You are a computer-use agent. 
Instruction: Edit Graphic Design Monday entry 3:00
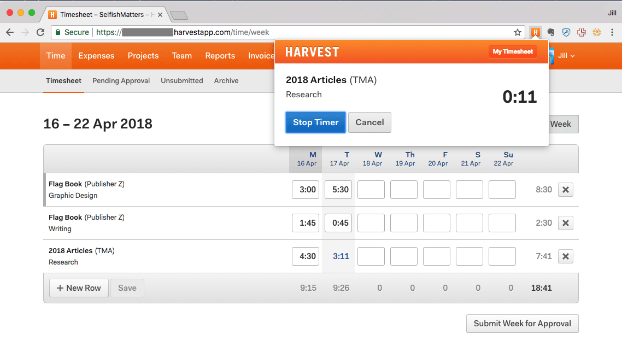pyautogui.click(x=306, y=190)
